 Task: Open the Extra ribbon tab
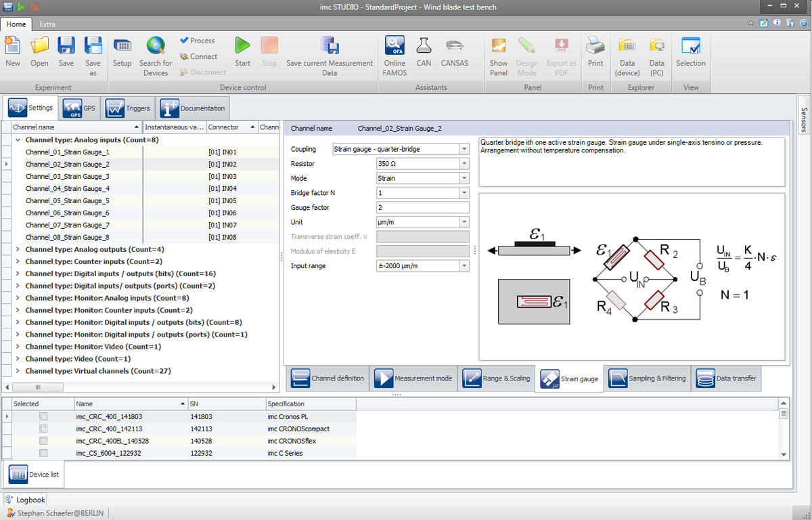click(x=47, y=24)
